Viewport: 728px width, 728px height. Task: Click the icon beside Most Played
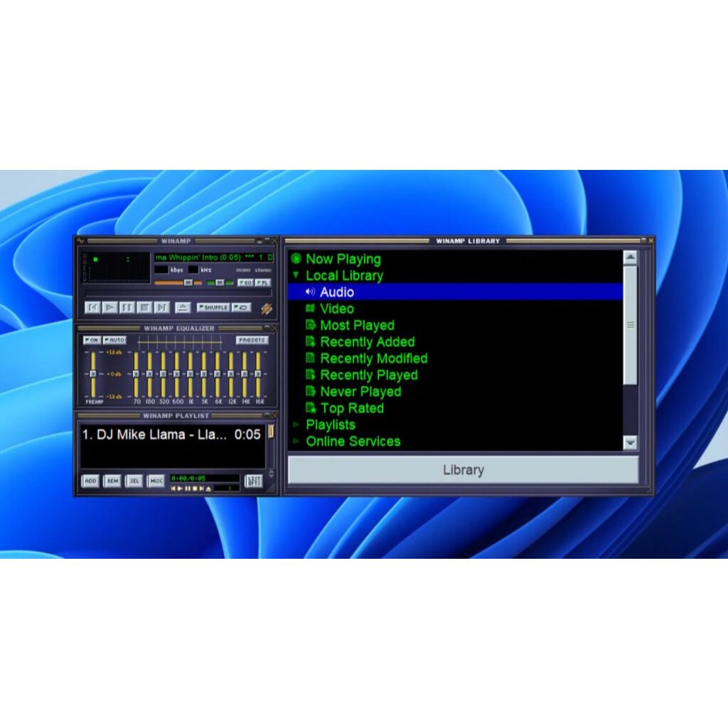click(x=310, y=325)
